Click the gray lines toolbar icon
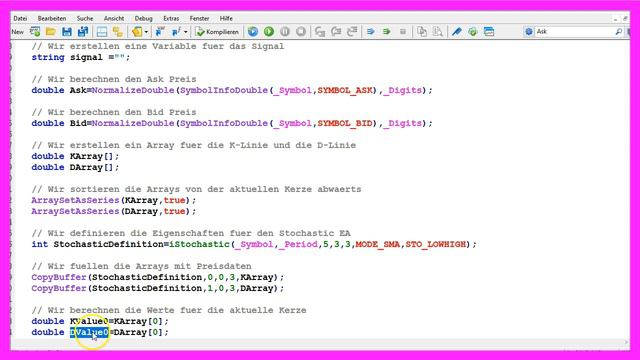The height and width of the screenshot is (360, 640). tap(403, 31)
